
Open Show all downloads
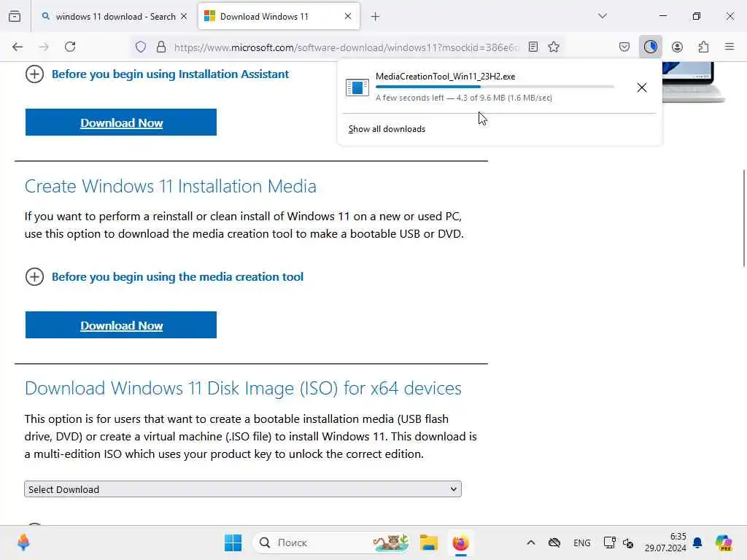coord(387,129)
